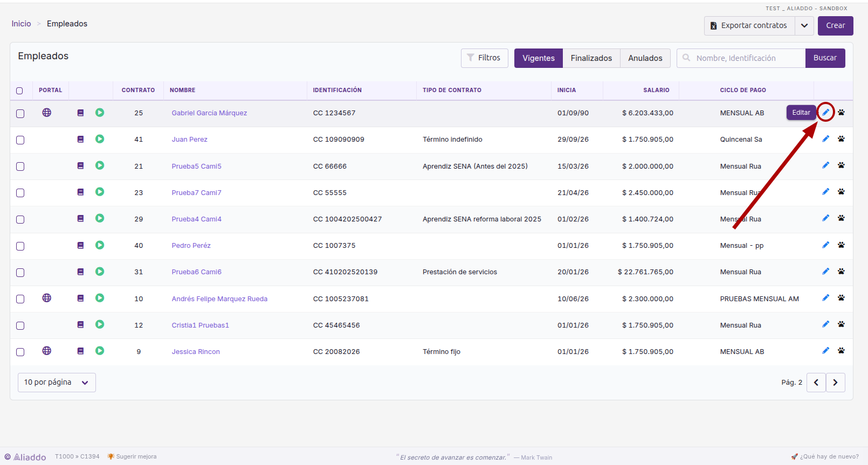The width and height of the screenshot is (868, 465).
Task: Edit pencil for Jessica Rincon contract
Action: 825,351
